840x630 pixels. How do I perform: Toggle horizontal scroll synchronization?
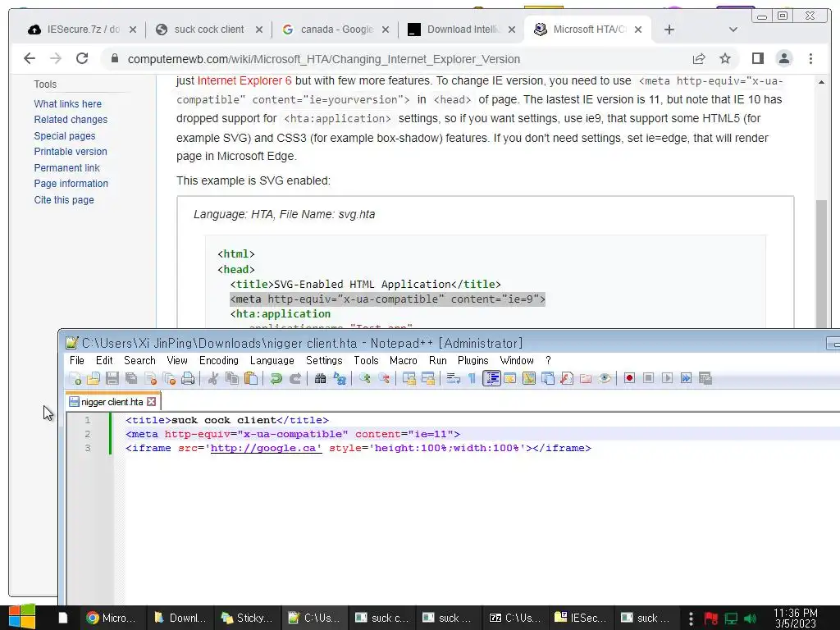click(x=428, y=379)
